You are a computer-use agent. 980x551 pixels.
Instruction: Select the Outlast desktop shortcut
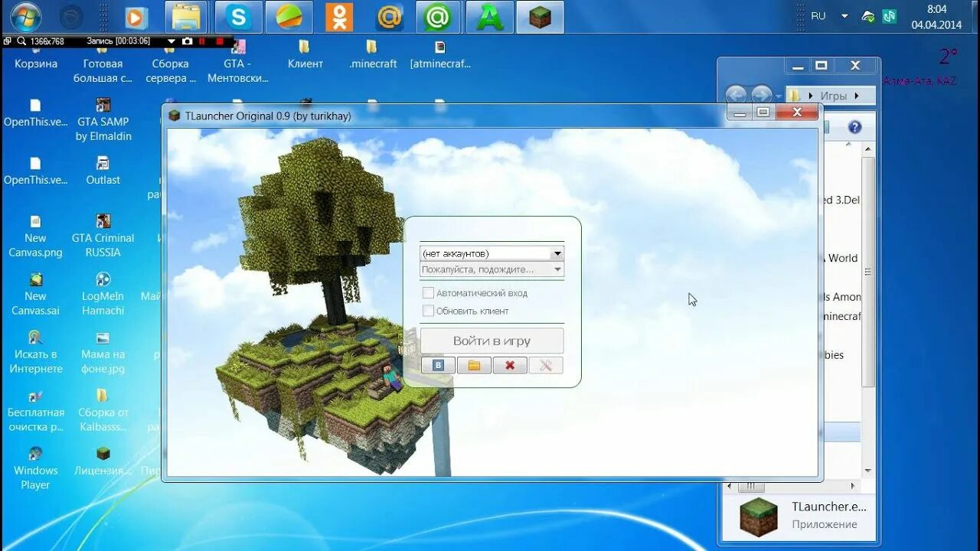pos(103,171)
